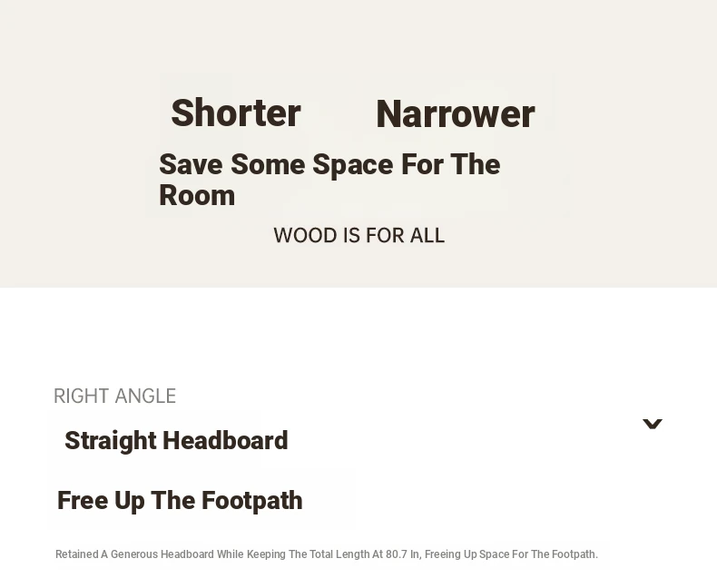Open the Free Up The Footpath heading
717x588 pixels.
click(x=180, y=500)
